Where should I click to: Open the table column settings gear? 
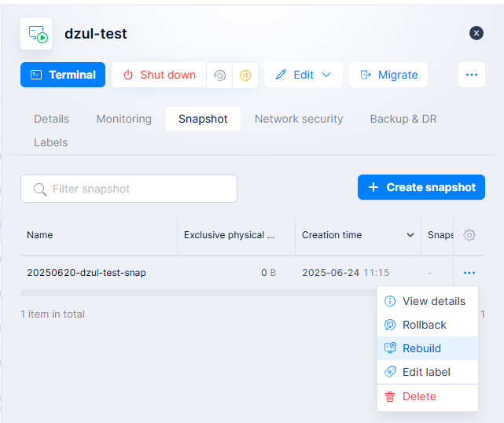(469, 235)
